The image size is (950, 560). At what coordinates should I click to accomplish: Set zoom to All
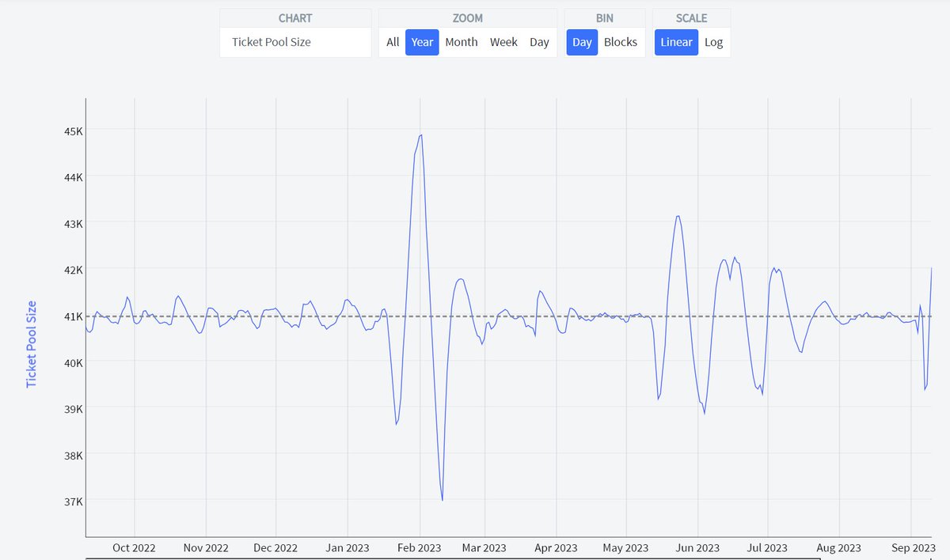point(393,42)
